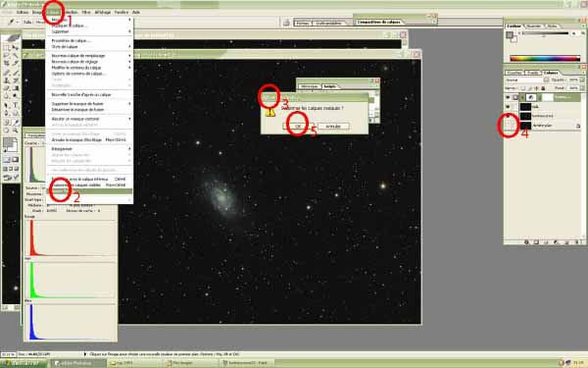This screenshot has width=588, height=368.
Task: Open the Filtre menu in menu bar
Action: [x=86, y=12]
